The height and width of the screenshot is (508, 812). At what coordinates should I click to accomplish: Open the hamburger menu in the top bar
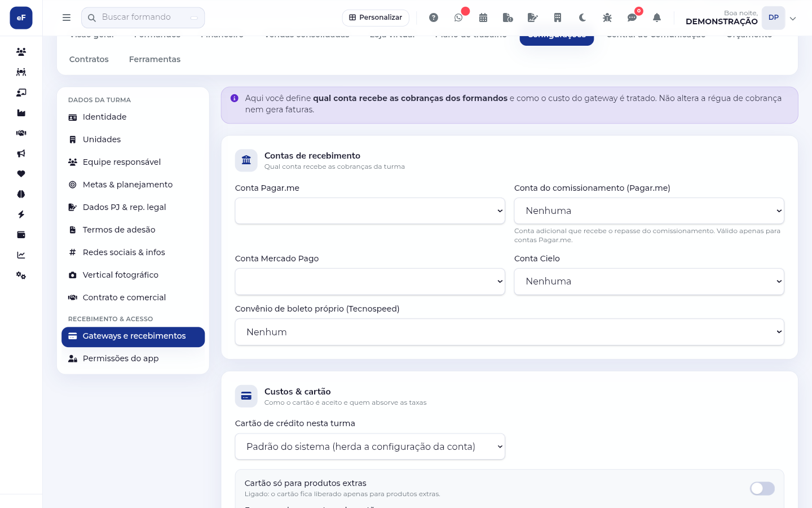click(x=67, y=17)
